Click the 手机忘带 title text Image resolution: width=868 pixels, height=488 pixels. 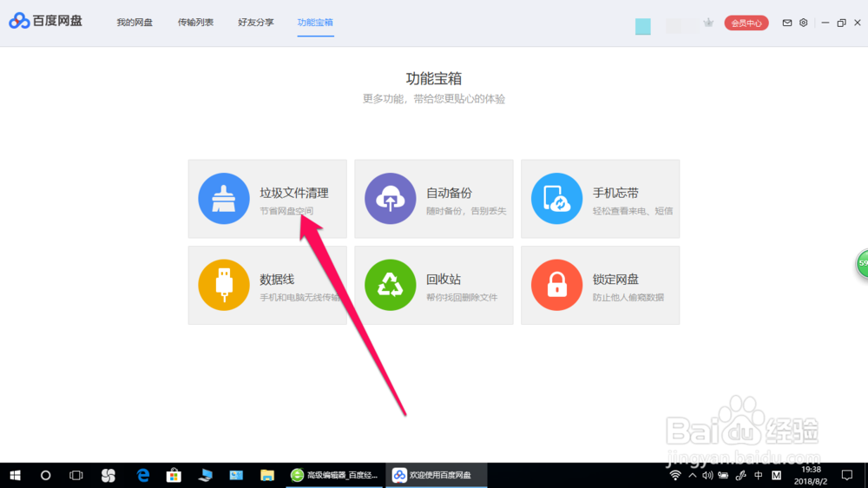coord(615,193)
